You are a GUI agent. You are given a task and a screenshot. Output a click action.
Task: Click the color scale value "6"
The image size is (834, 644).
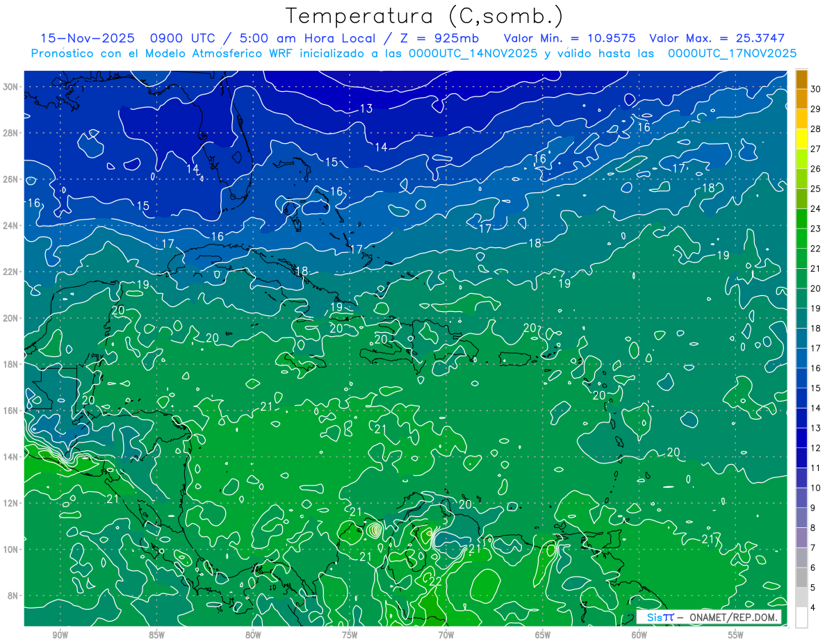point(813,568)
